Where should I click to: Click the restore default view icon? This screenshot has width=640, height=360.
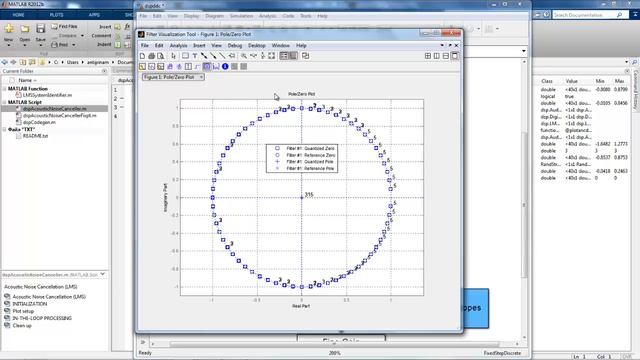coord(272,56)
